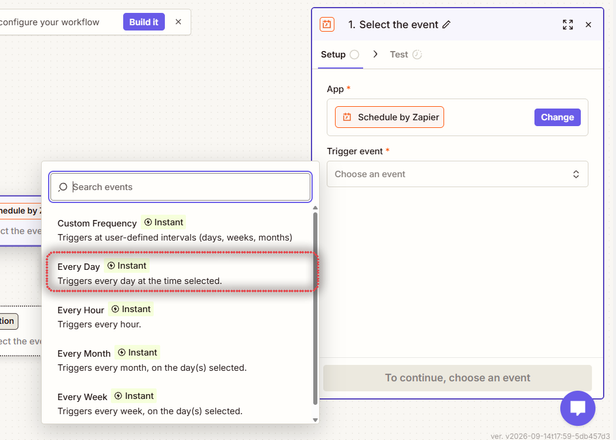This screenshot has width=616, height=440.
Task: Click the To continue, choose an event button
Action: click(457, 378)
